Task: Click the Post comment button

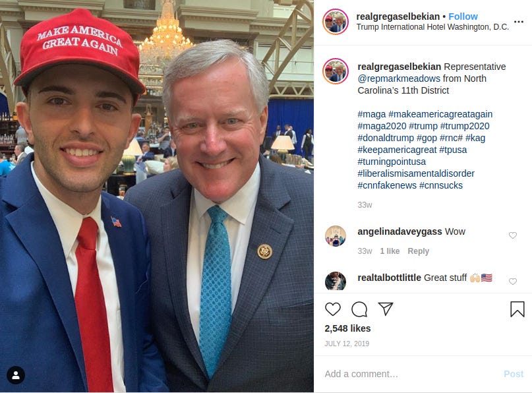Action: pyautogui.click(x=514, y=374)
